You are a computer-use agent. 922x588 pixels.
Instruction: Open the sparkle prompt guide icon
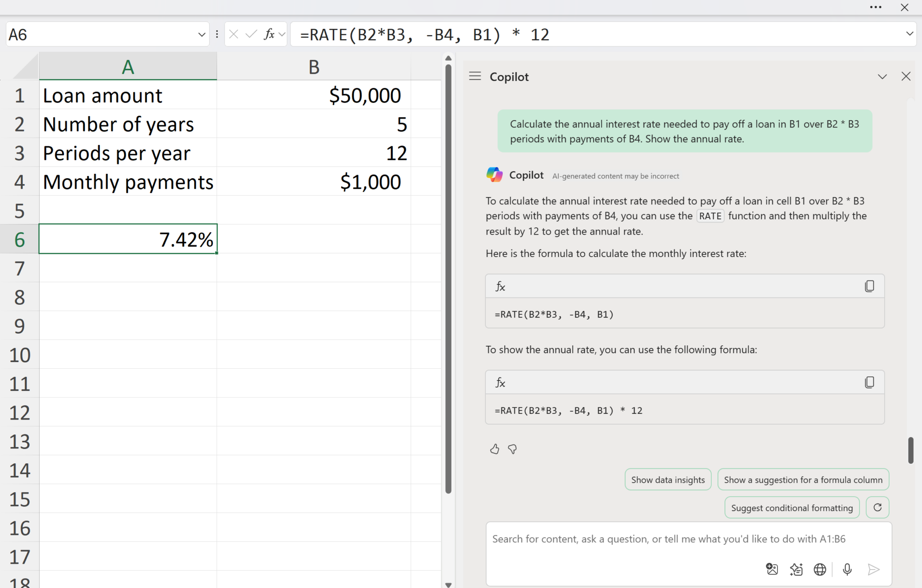796,570
